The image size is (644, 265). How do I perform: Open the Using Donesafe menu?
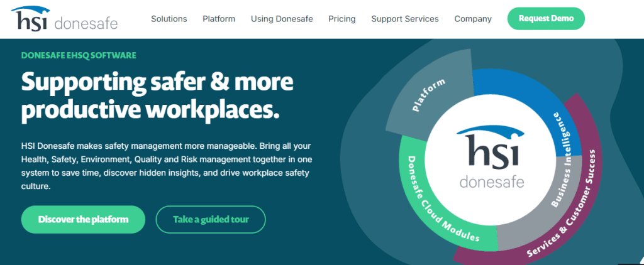[x=282, y=19]
